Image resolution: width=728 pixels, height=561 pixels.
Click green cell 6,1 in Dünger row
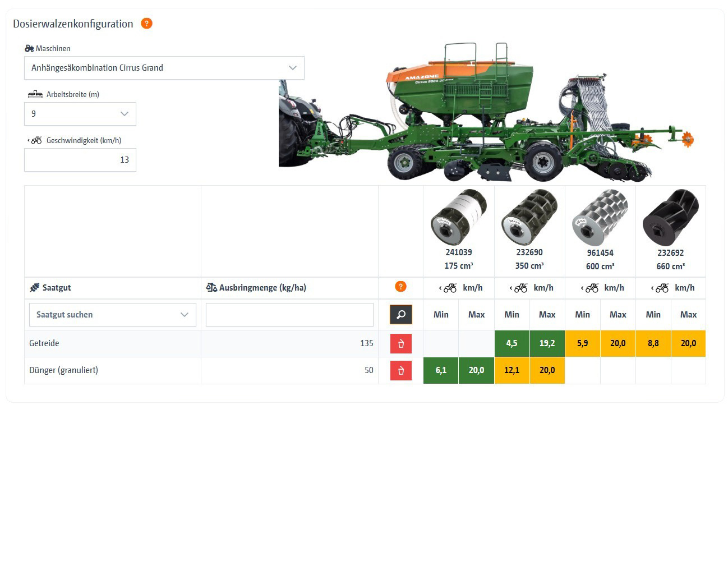coord(441,370)
